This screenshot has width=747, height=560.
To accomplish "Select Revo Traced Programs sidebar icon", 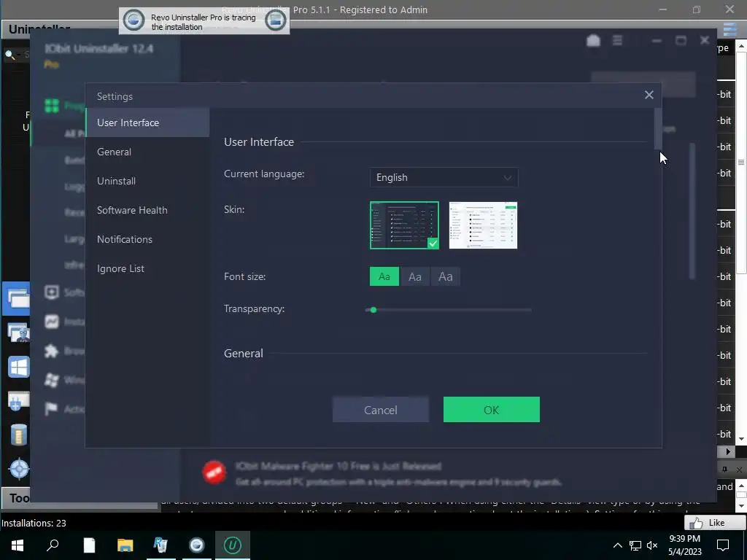I will 18,332.
